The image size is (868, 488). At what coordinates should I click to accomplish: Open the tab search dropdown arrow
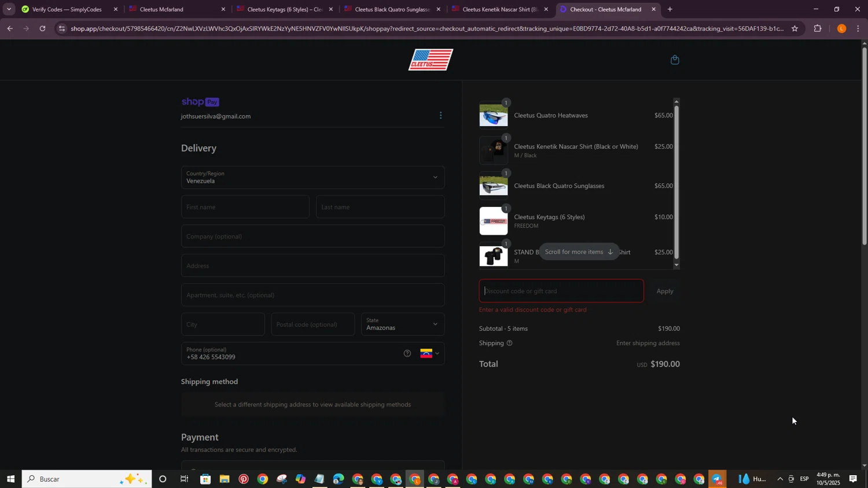tap(9, 9)
